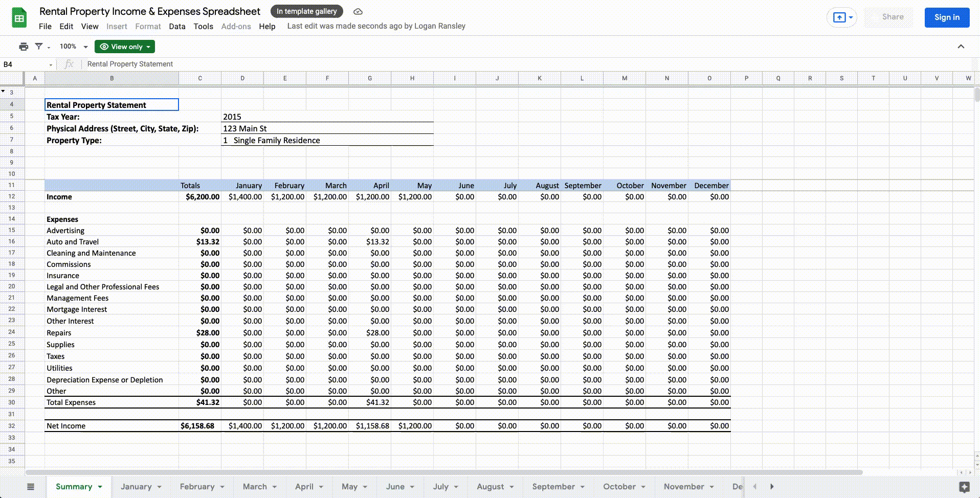Open the Edit menu

pos(66,27)
